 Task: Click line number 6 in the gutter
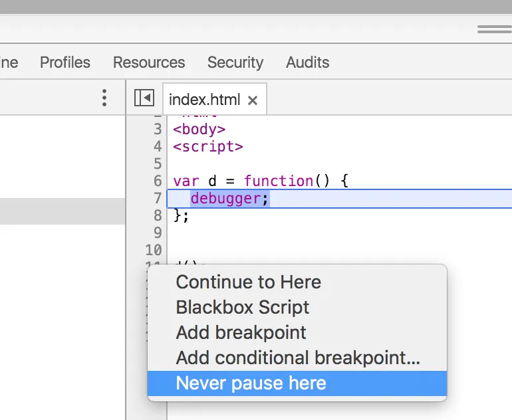click(158, 181)
